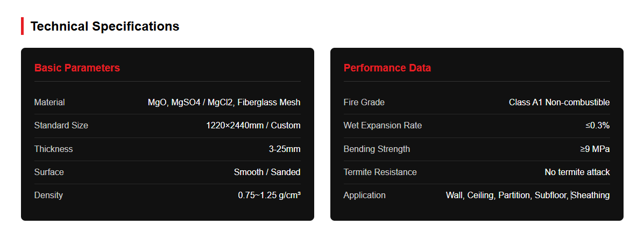Click the 0.75~1.25 g/cm³ density value
This screenshot has height=239, width=644.
coord(270,195)
